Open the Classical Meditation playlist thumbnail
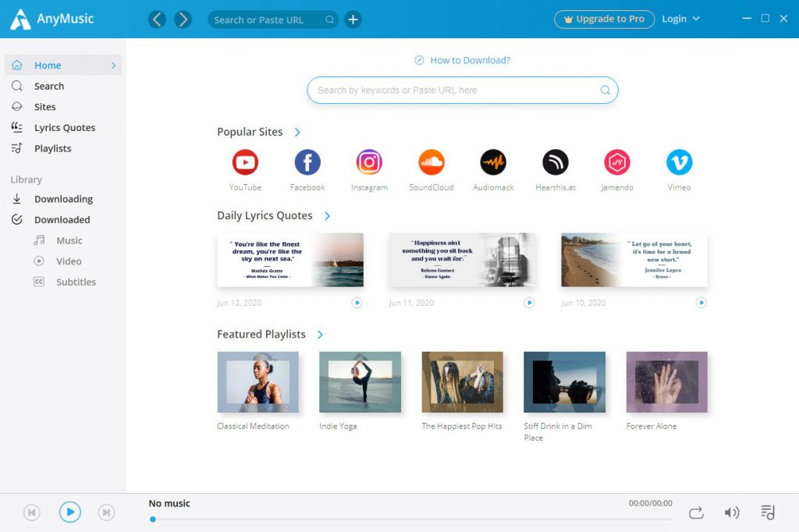This screenshot has height=532, width=799. (x=257, y=382)
